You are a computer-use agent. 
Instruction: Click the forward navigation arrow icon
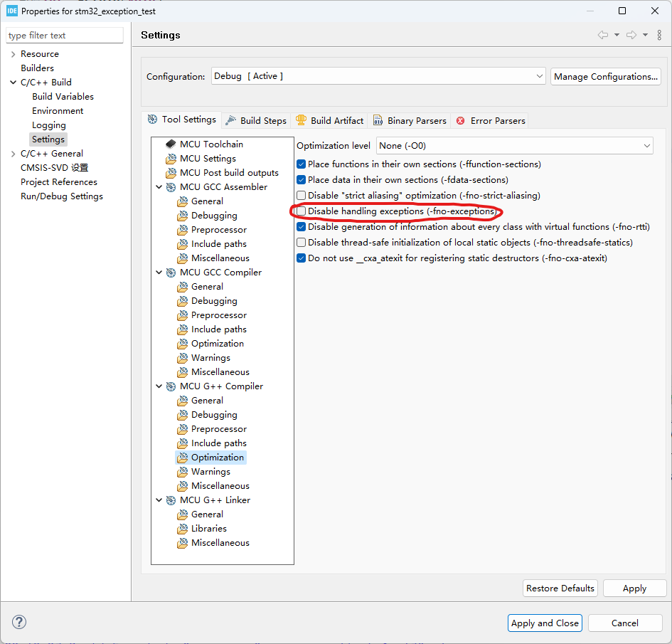pyautogui.click(x=631, y=35)
